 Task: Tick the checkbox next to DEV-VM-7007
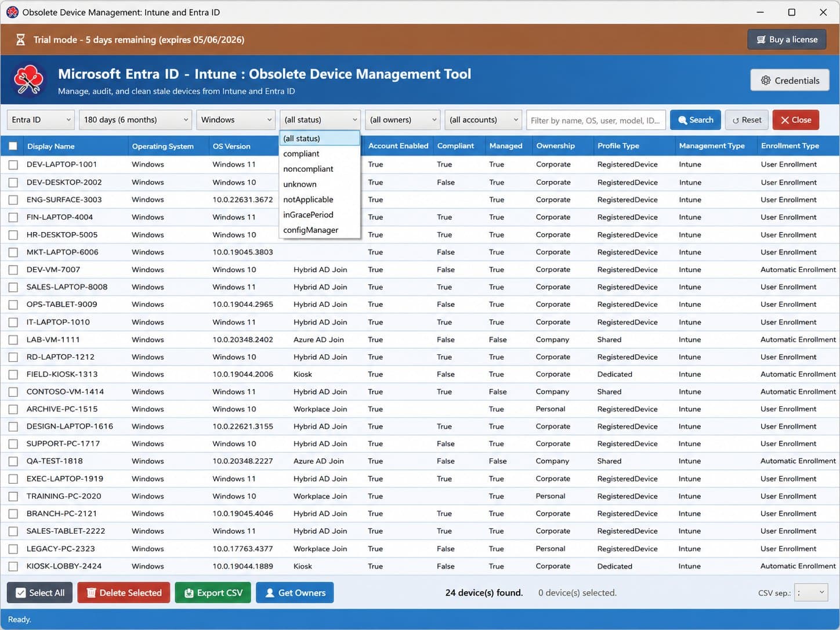pos(13,270)
